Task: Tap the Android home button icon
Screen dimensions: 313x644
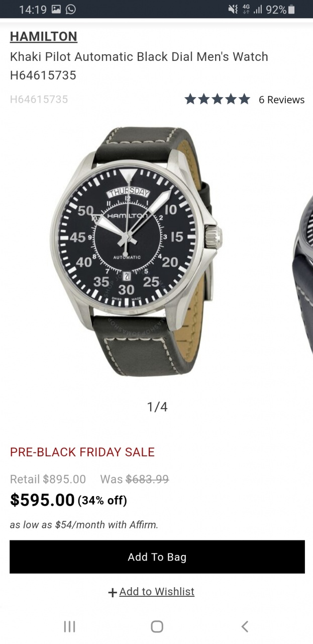Action: (157, 626)
